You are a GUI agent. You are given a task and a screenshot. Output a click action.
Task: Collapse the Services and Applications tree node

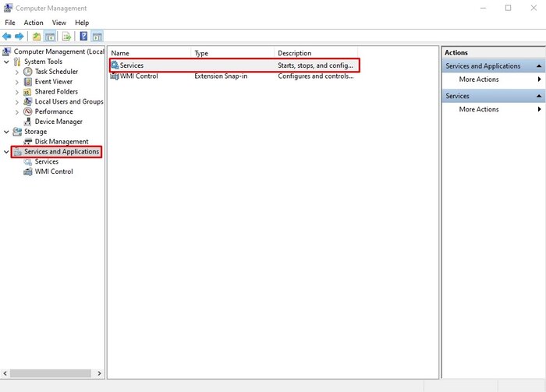(x=6, y=152)
